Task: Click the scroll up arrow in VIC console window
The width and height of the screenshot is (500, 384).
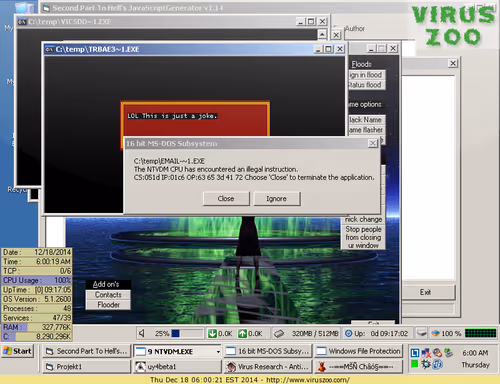Action: click(322, 34)
